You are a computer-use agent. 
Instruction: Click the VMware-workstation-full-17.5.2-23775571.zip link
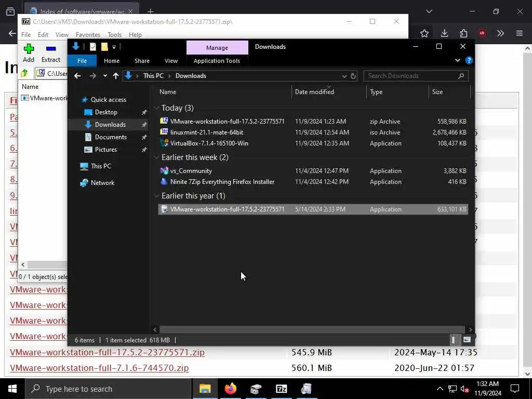point(107,353)
